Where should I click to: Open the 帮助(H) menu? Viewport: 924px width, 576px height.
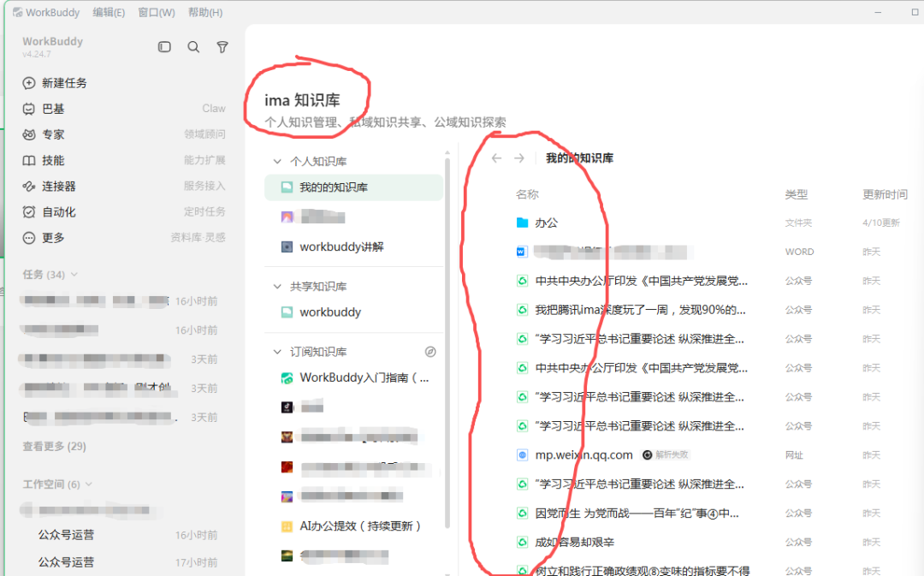[205, 12]
